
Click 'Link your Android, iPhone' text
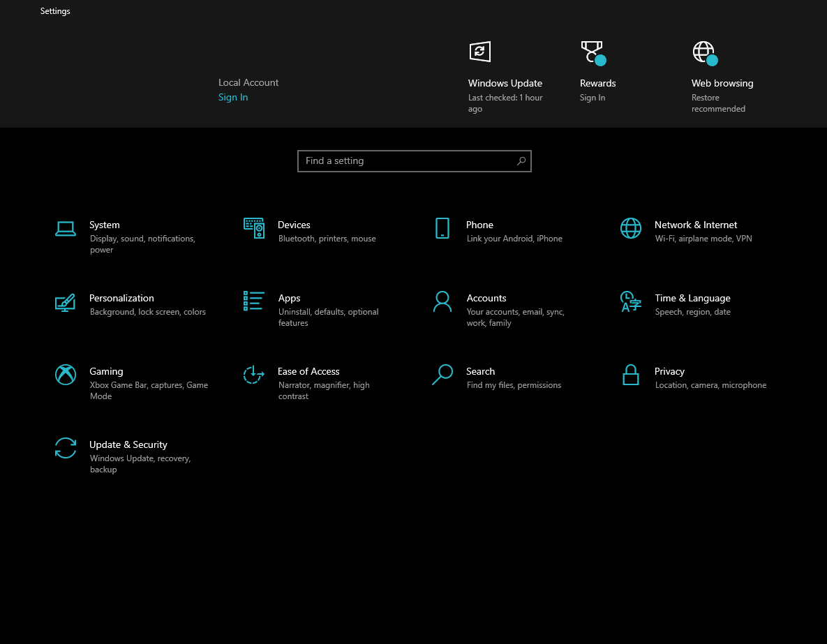tap(514, 239)
